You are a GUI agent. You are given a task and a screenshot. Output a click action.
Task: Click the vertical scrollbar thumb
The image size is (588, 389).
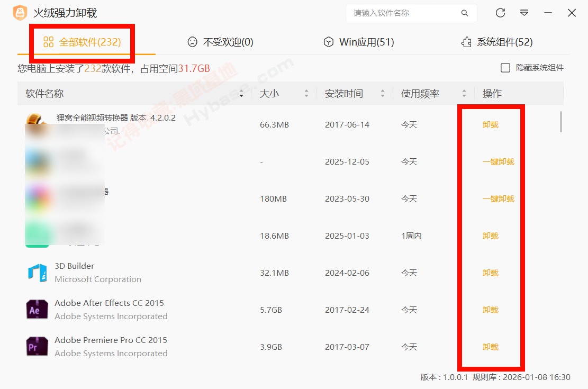point(561,122)
